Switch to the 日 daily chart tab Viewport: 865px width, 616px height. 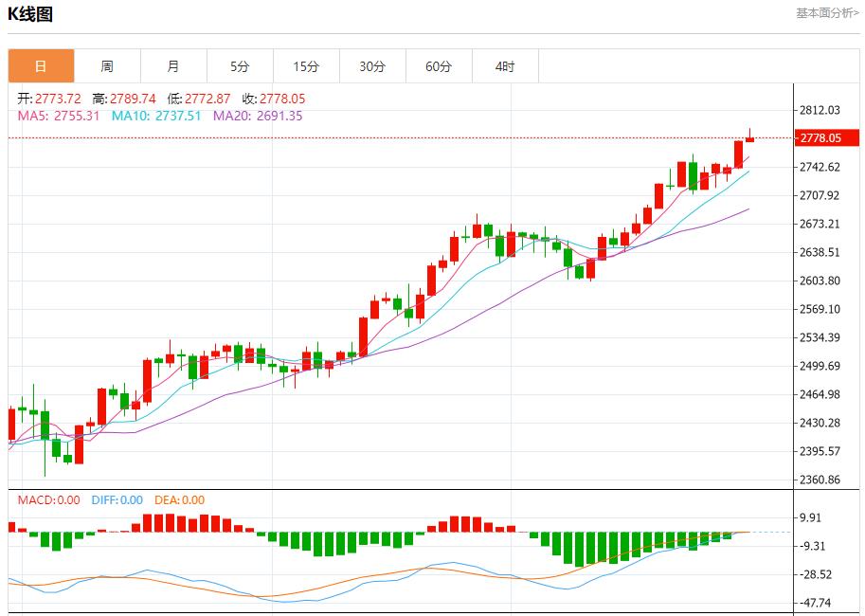tap(41, 66)
